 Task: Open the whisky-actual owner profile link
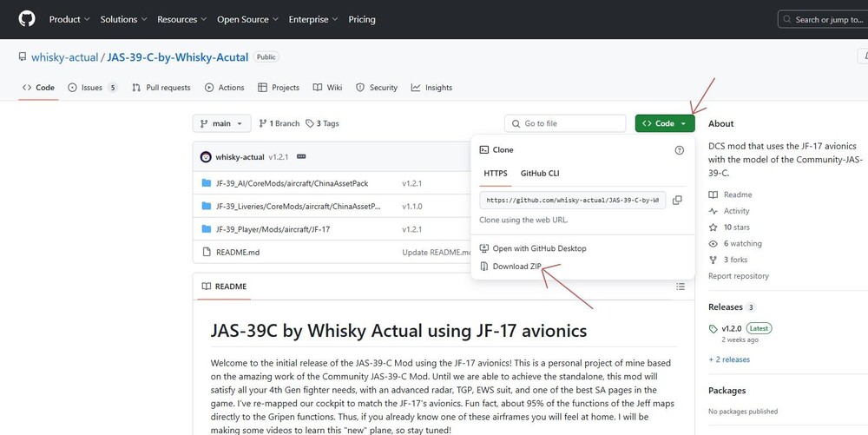point(65,57)
